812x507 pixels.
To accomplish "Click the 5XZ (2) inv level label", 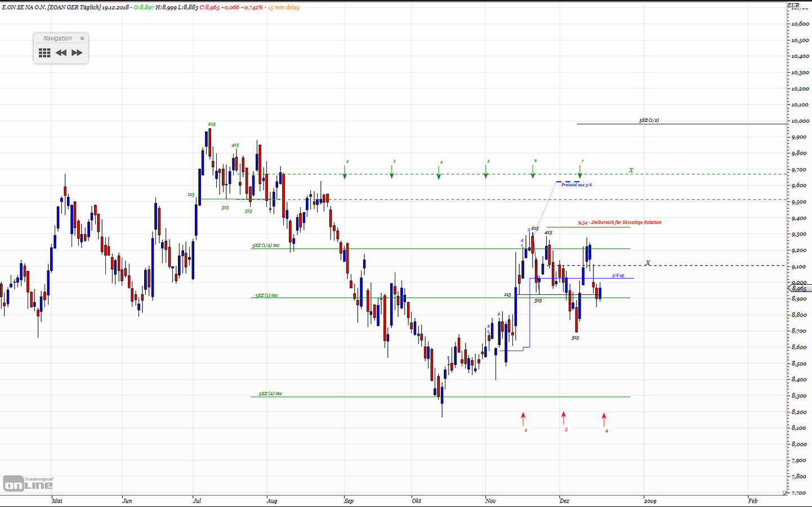I will click(271, 394).
